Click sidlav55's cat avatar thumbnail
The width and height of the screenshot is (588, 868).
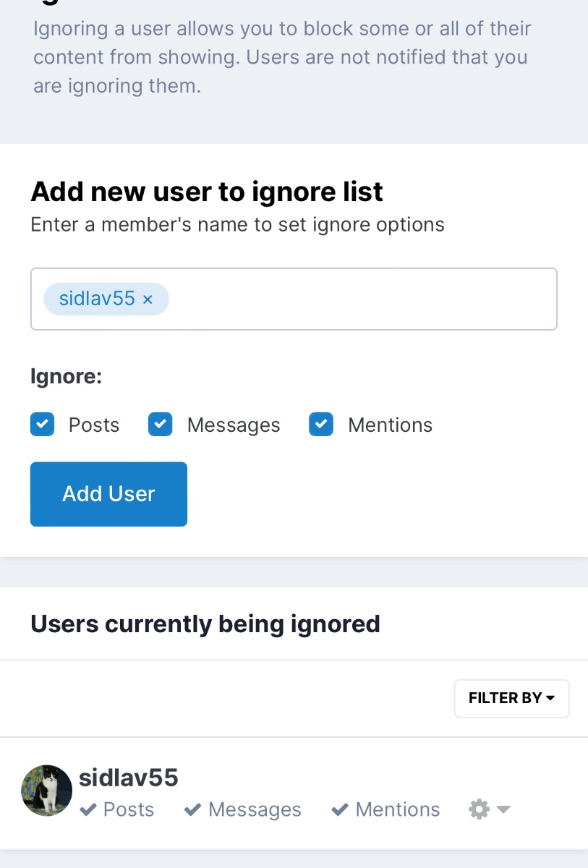47,790
